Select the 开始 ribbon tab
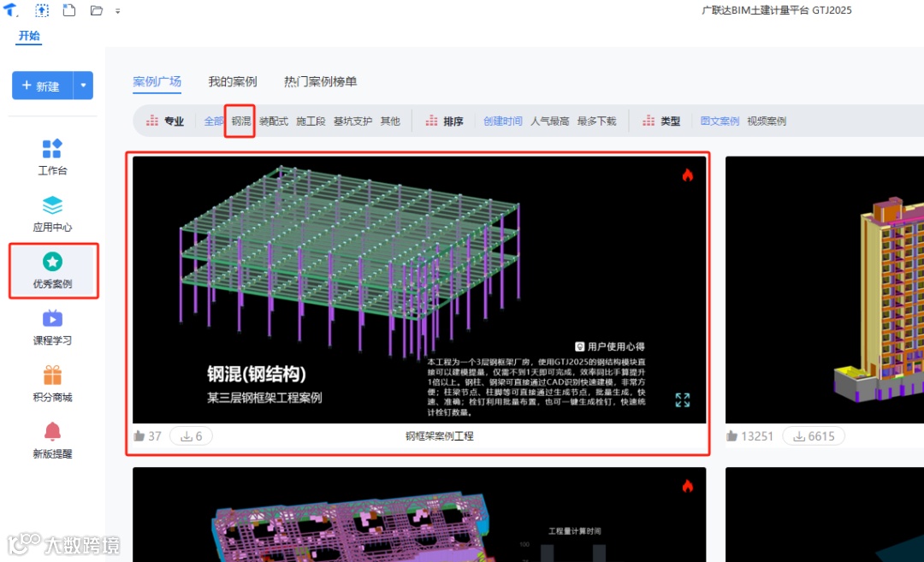This screenshot has height=562, width=924. pyautogui.click(x=29, y=36)
